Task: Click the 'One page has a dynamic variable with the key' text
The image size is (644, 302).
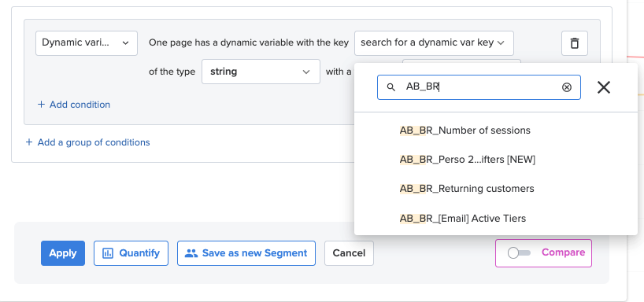Action: [x=249, y=42]
